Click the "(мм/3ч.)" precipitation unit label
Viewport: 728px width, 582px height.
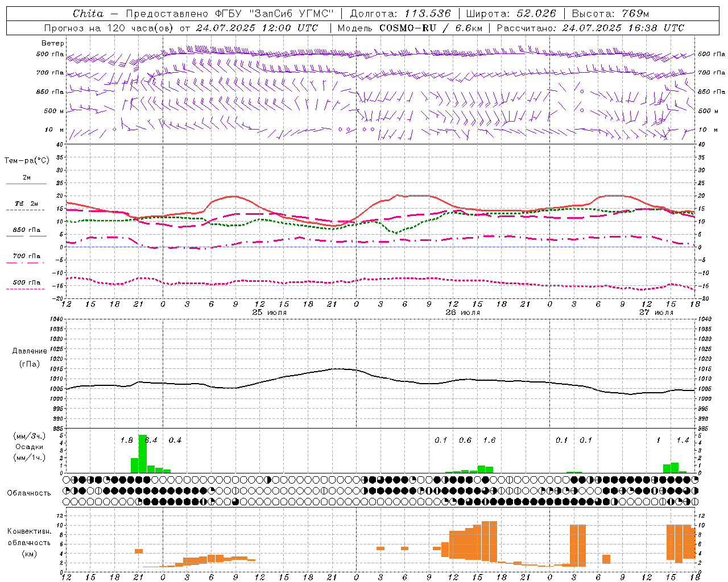[x=29, y=436]
